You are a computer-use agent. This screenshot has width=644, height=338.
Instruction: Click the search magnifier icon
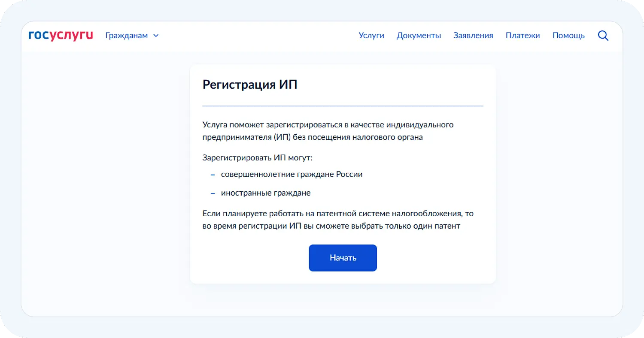(603, 36)
